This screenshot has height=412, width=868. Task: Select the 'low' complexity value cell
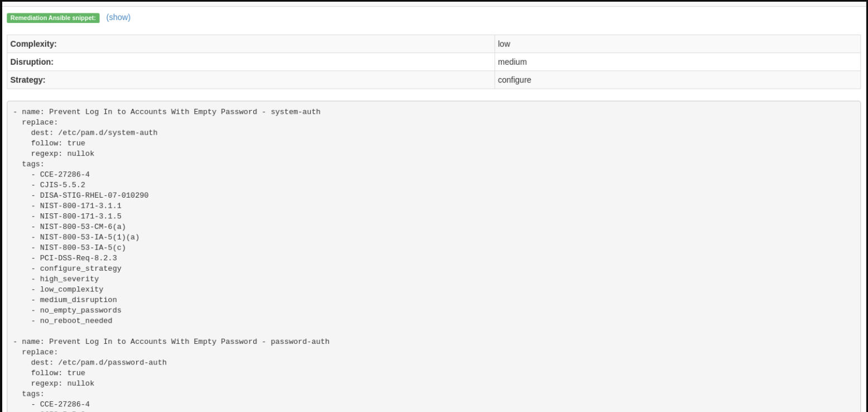(x=678, y=44)
